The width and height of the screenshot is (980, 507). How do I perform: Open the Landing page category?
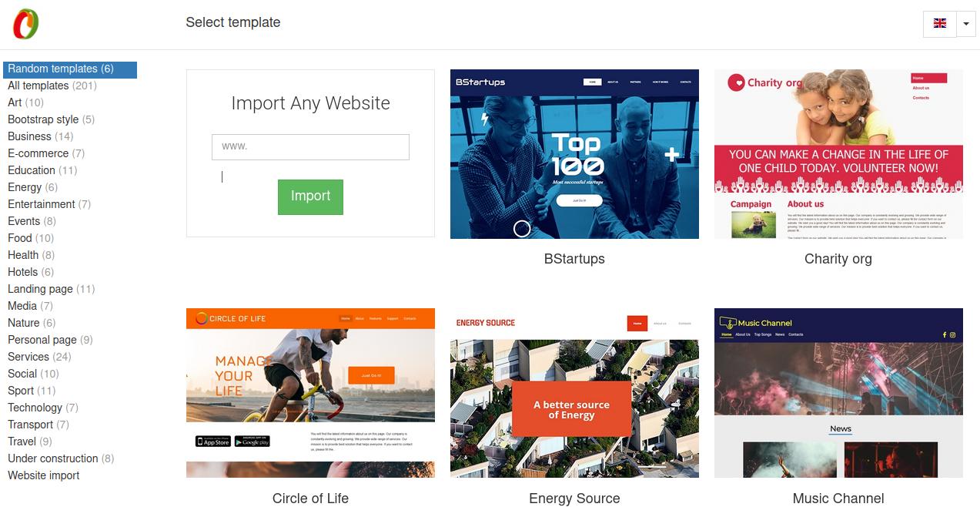tap(52, 289)
